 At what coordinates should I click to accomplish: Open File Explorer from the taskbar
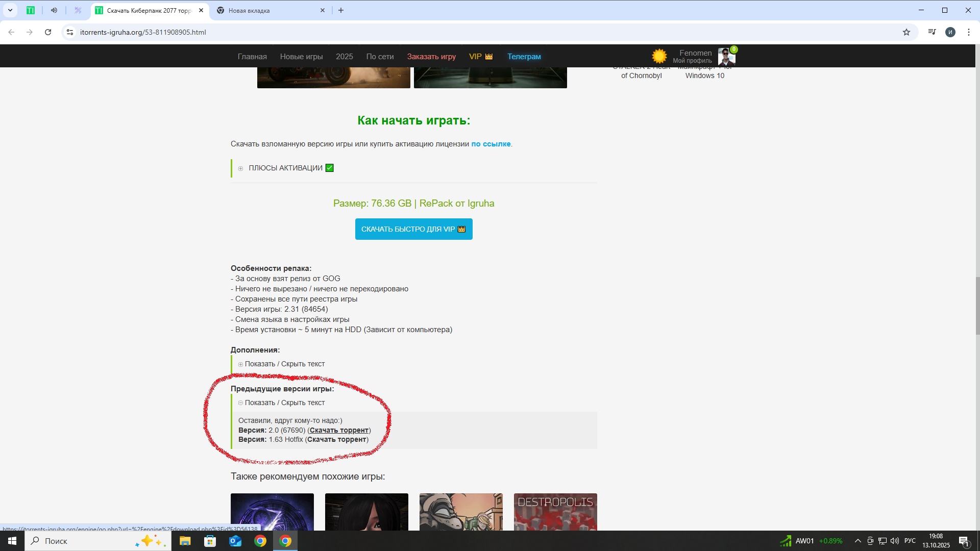coord(185,541)
